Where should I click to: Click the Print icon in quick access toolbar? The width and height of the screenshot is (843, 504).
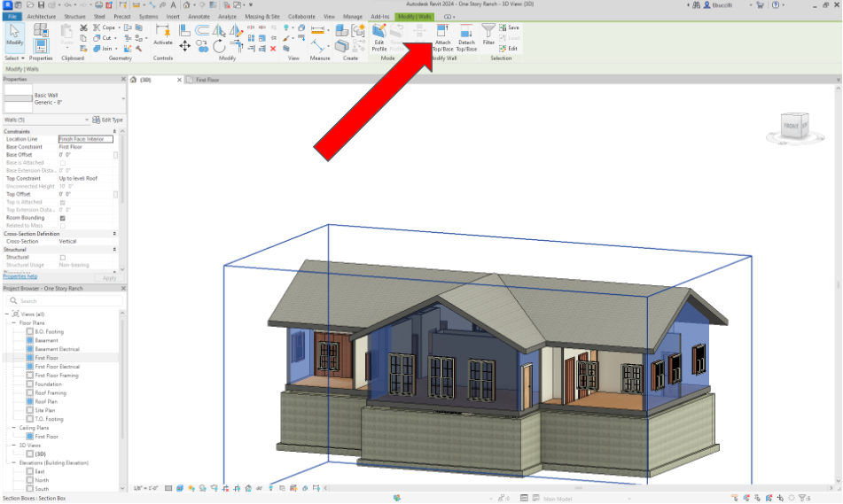click(x=99, y=4)
